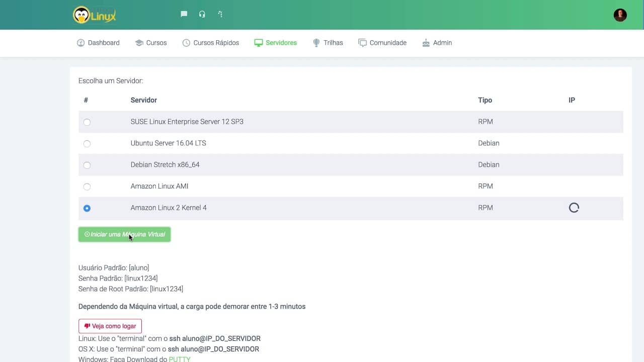Viewport: 644px width, 362px height.
Task: Click Usuário Padrão: [aluno] text
Action: [114, 267]
